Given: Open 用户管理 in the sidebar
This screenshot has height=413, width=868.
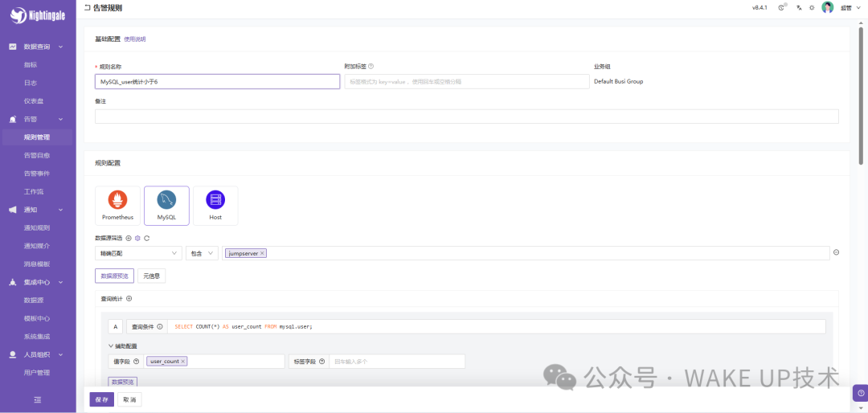Looking at the screenshot, I should coord(37,373).
